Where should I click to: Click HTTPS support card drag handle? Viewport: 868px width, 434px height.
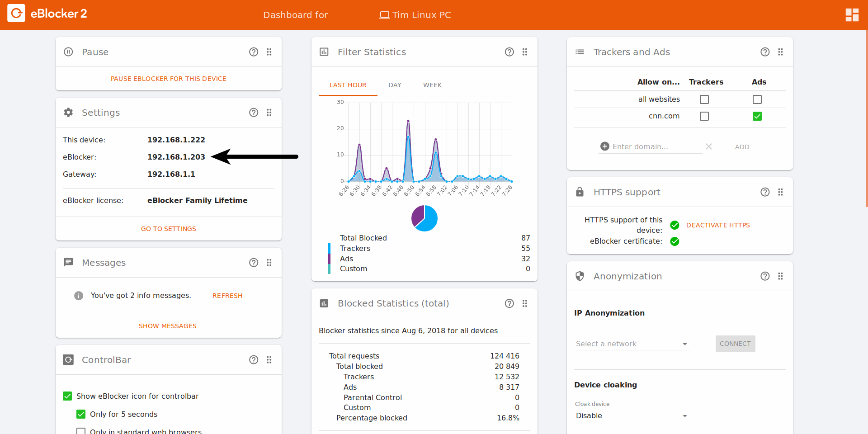[780, 192]
